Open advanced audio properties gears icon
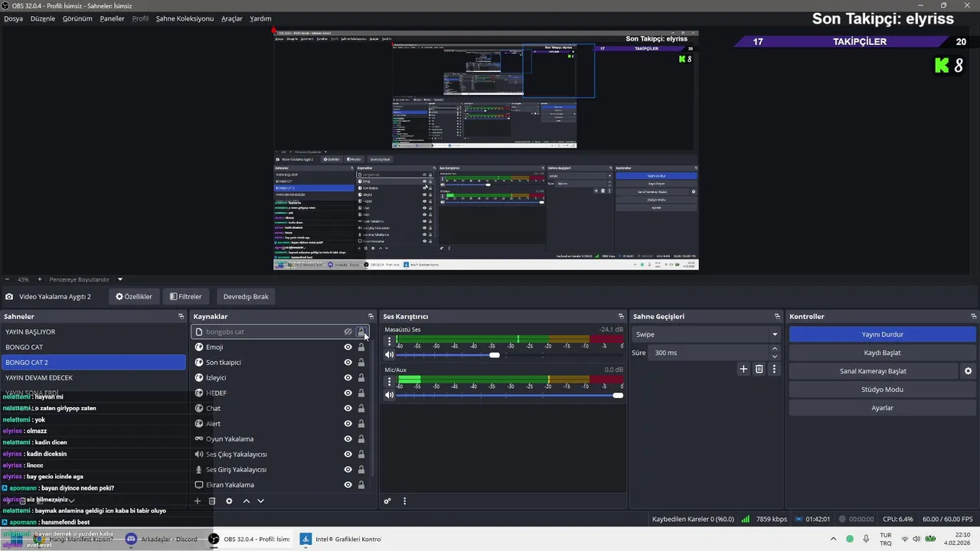980x551 pixels. coord(387,501)
